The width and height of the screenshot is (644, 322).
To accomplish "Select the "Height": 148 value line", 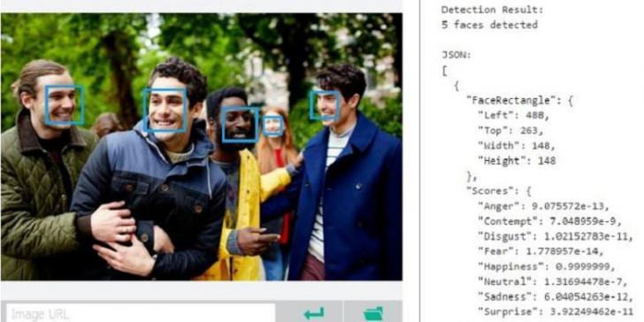I will pyautogui.click(x=517, y=161).
